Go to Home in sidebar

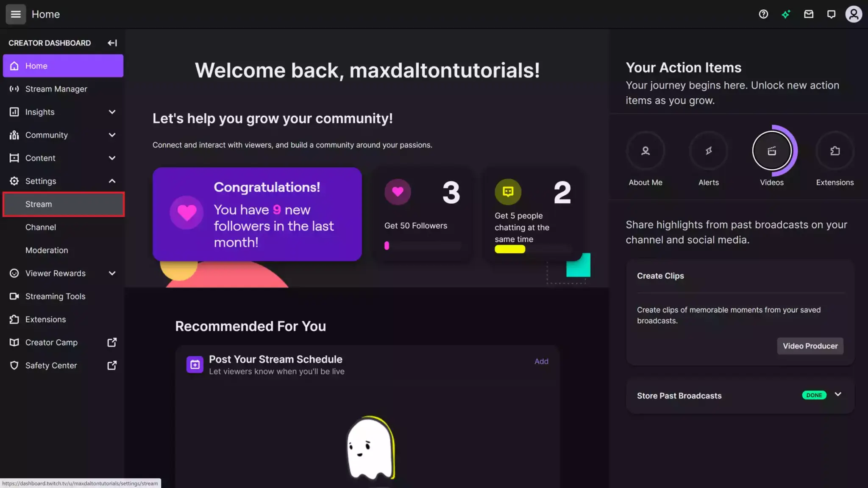(x=63, y=66)
